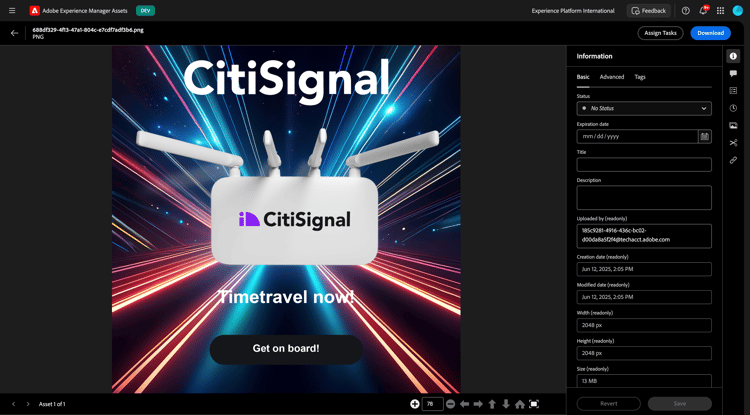The height and width of the screenshot is (415, 750).
Task: Click the Size 13 MB field
Action: click(644, 381)
